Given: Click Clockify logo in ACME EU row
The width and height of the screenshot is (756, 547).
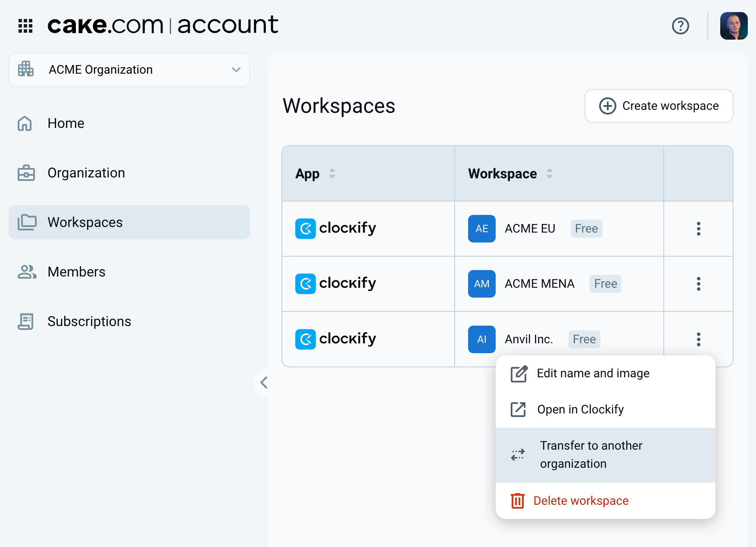Looking at the screenshot, I should pos(335,228).
